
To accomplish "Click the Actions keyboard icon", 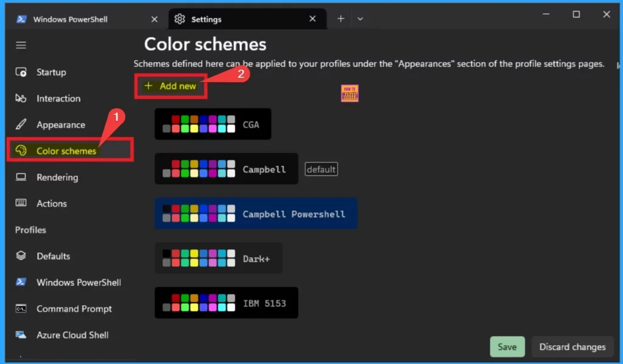I will [x=21, y=203].
